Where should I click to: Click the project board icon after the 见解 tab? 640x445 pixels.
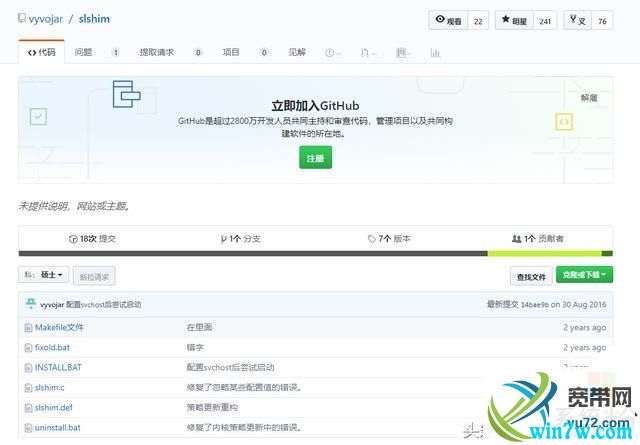pos(401,53)
